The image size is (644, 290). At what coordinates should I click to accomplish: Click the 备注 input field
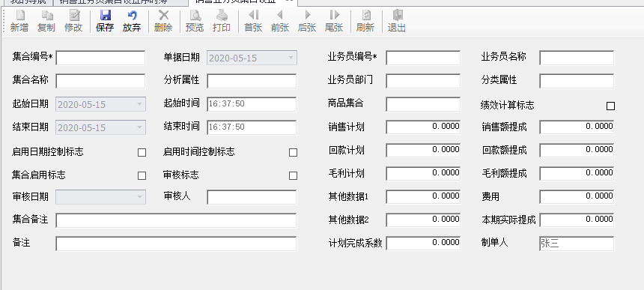tap(176, 244)
